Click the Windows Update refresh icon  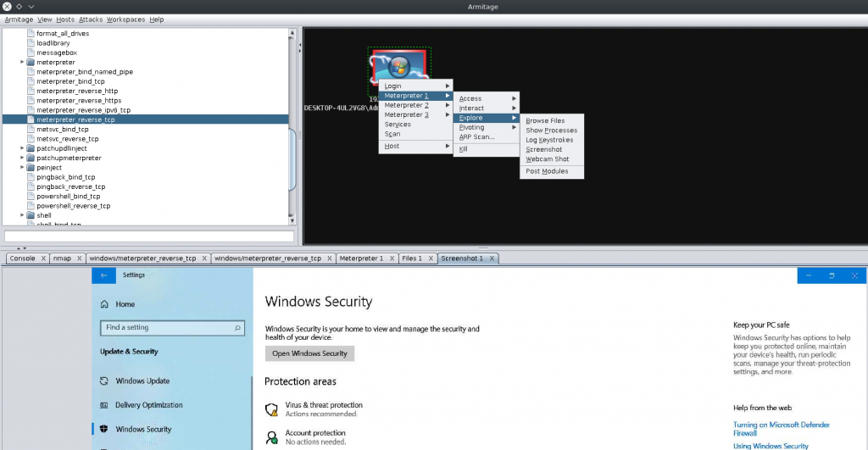[x=104, y=381]
